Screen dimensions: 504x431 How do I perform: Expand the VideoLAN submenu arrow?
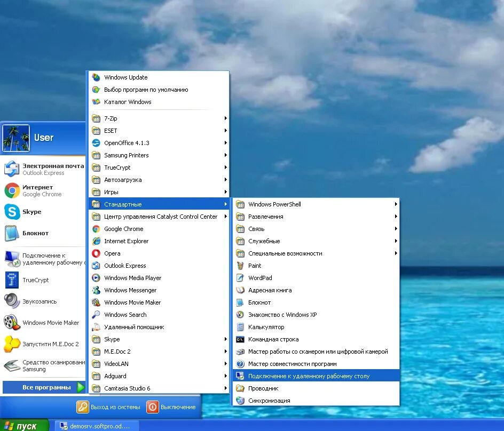pyautogui.click(x=226, y=364)
